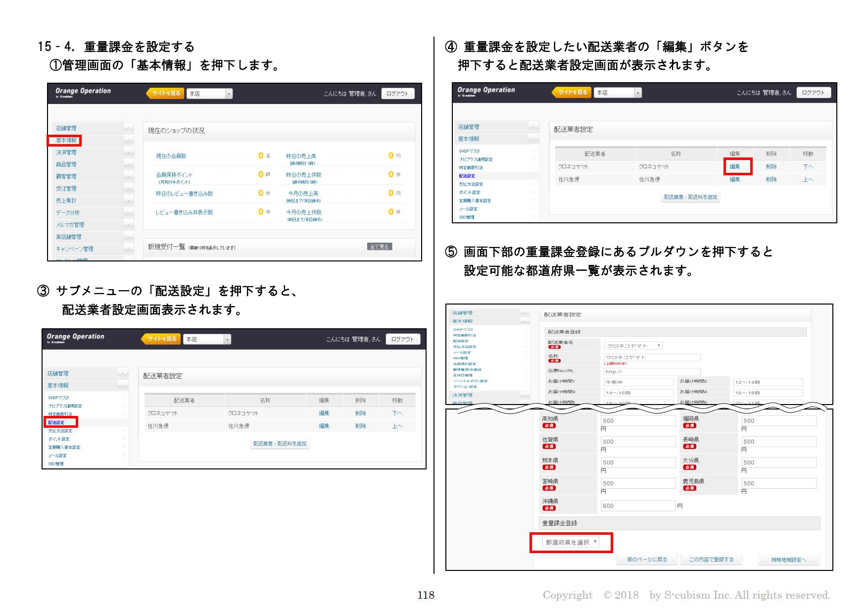
Task: Go to 特殊地域設定へ button
Action: tap(788, 560)
